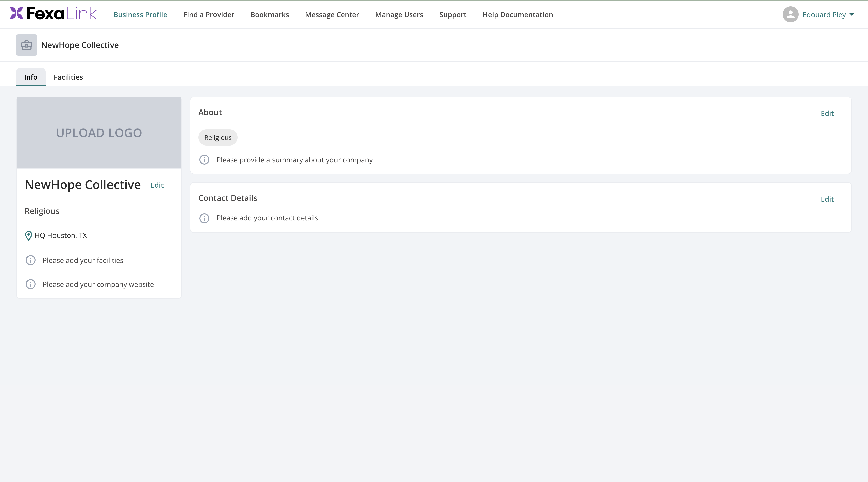Click the About section heading
The width and height of the screenshot is (868, 482).
[210, 112]
